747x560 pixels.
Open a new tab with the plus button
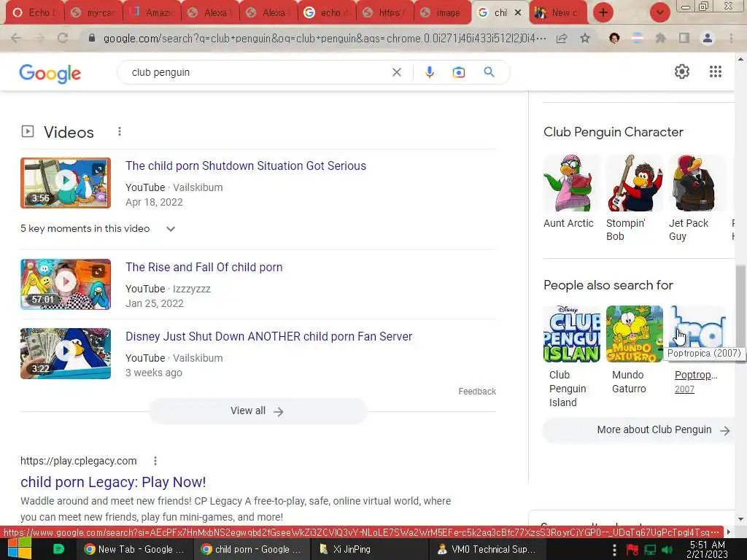[603, 12]
